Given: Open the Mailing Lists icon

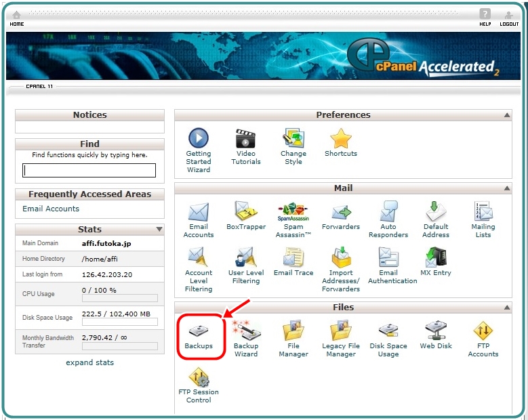Looking at the screenshot, I should coord(483,211).
